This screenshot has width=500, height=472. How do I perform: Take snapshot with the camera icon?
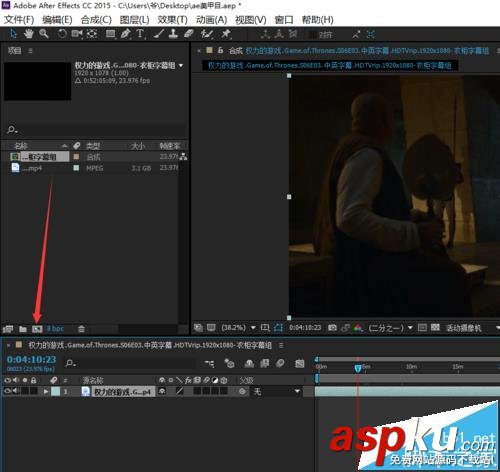coord(332,328)
